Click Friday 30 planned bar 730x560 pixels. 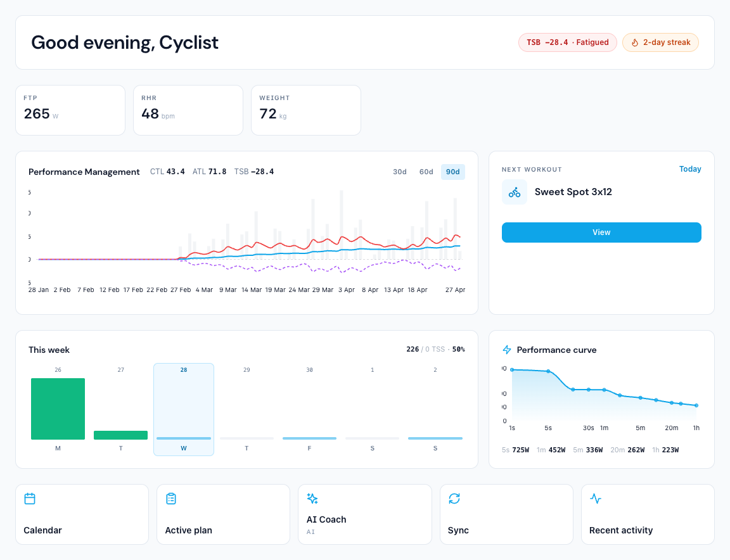[310, 438]
